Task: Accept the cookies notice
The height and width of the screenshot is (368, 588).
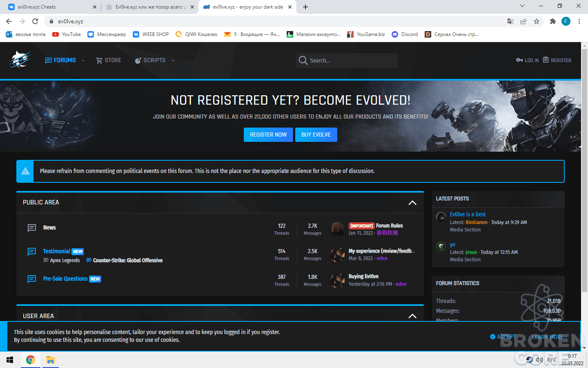Action: tap(503, 337)
